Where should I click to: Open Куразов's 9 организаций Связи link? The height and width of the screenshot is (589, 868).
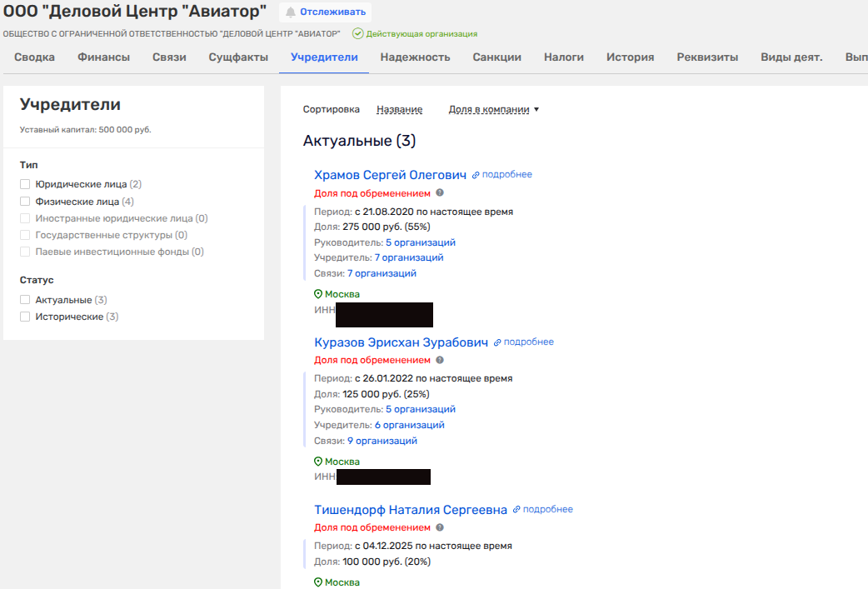click(x=382, y=441)
